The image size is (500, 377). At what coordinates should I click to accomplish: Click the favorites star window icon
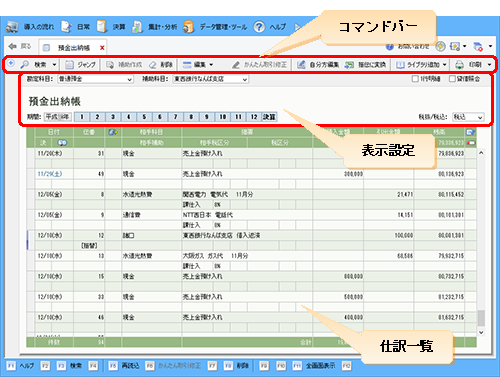455,46
